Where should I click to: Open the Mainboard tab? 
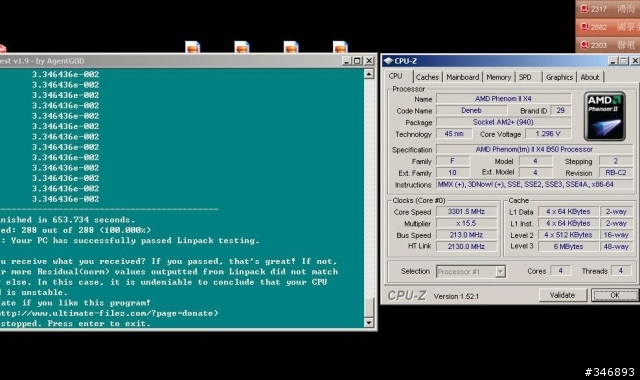coord(462,77)
